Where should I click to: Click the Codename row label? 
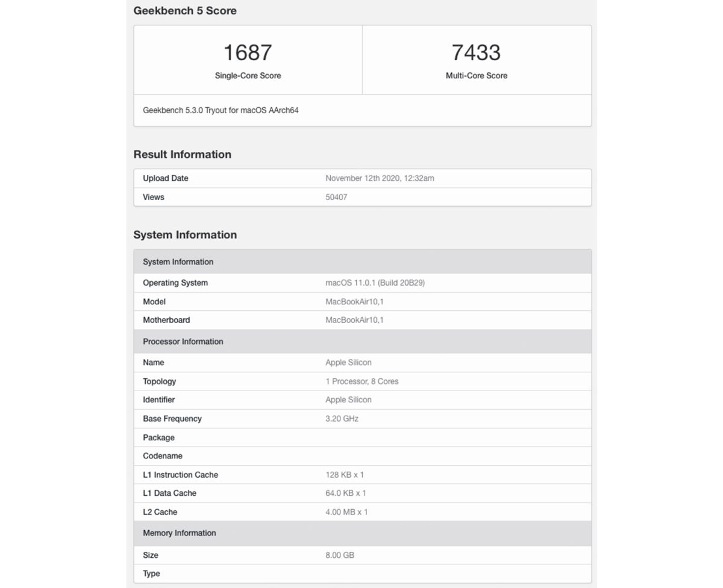(163, 456)
